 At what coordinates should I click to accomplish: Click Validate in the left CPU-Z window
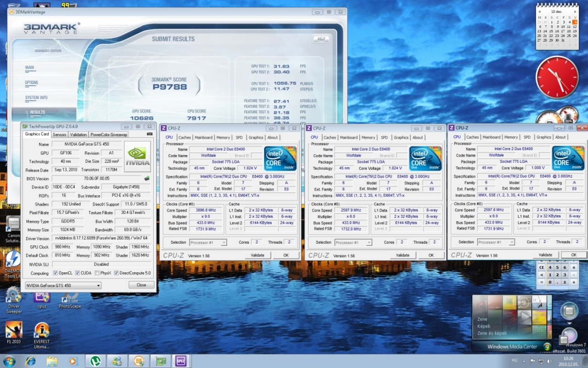[258, 255]
